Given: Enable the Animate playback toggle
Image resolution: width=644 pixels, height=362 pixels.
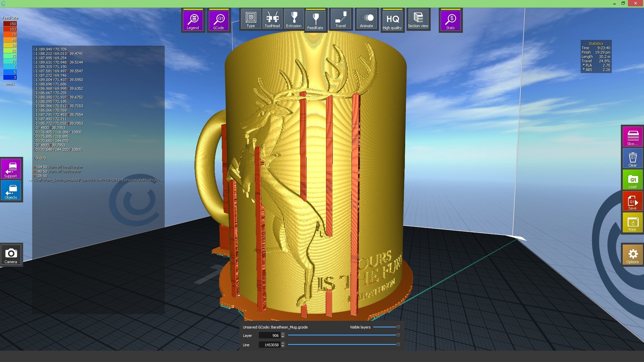Looking at the screenshot, I should click(x=366, y=19).
